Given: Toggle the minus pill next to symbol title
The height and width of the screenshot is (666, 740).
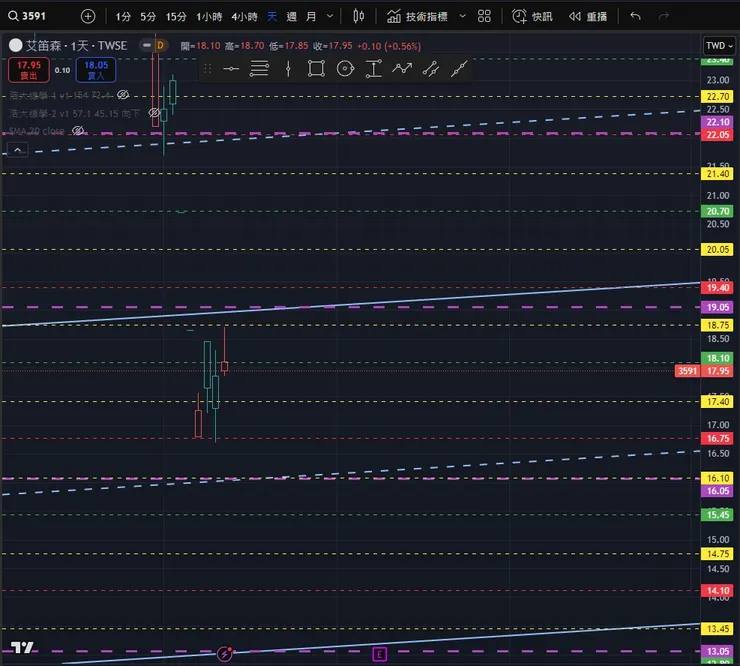Looking at the screenshot, I should click(x=147, y=45).
